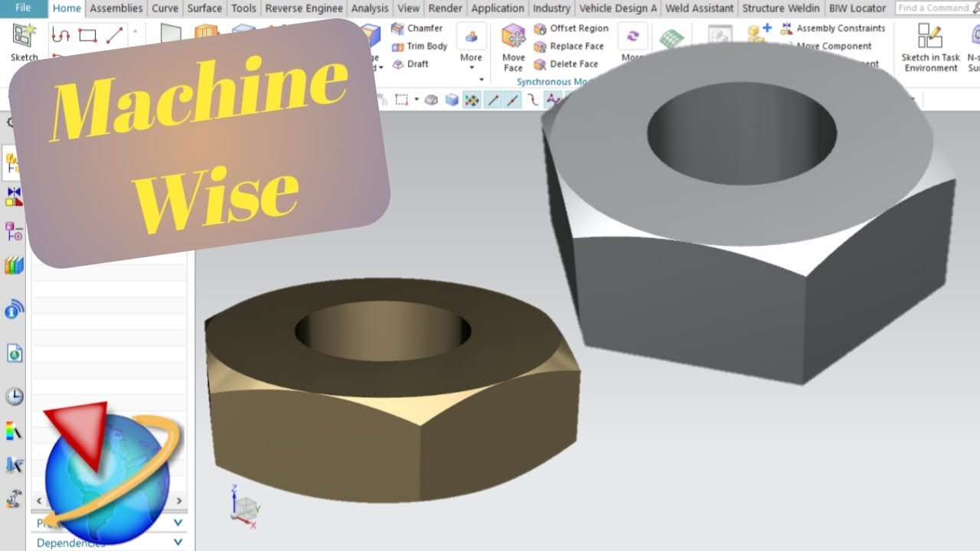The height and width of the screenshot is (551, 980).
Task: Switch to the Assemblies tab
Action: (x=116, y=8)
